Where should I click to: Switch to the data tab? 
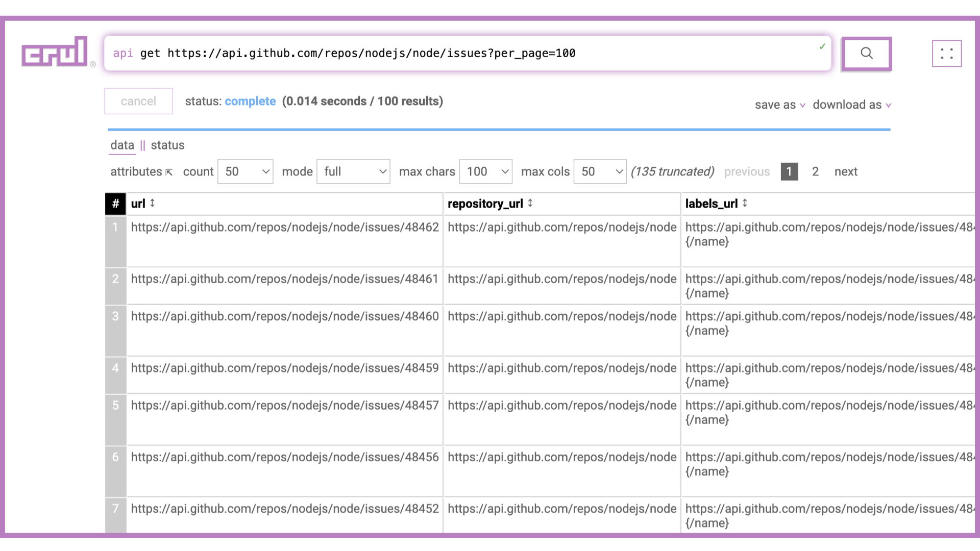(x=122, y=145)
